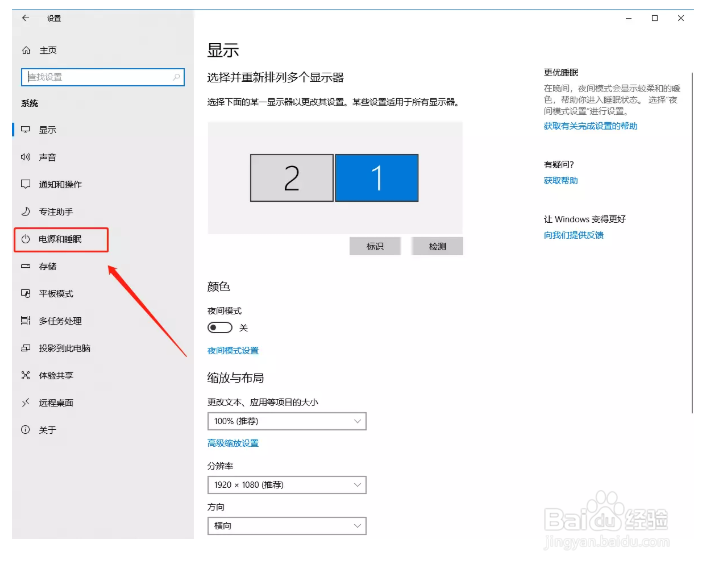
Task: Maximize the Settings window
Action: [655, 18]
